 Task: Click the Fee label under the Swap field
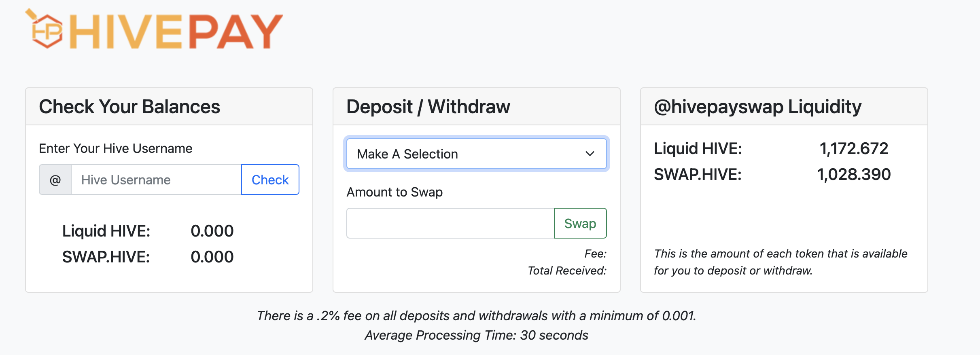point(595,254)
